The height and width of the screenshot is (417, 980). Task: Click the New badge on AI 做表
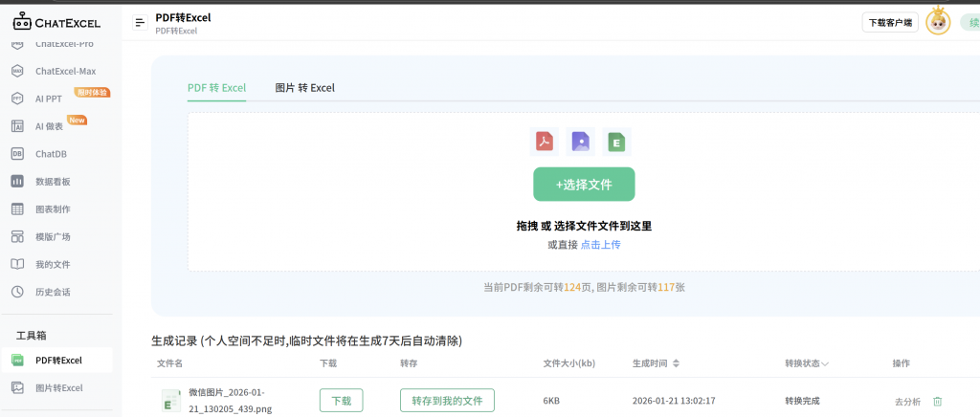[x=77, y=120]
